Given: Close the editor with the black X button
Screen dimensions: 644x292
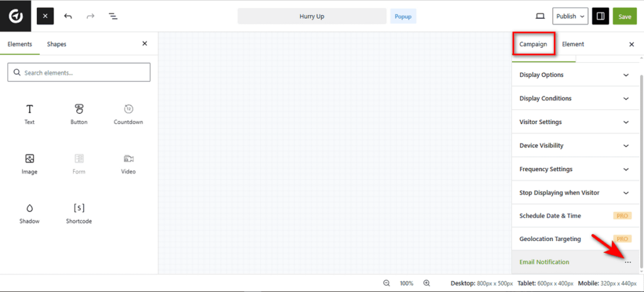Looking at the screenshot, I should [x=45, y=16].
